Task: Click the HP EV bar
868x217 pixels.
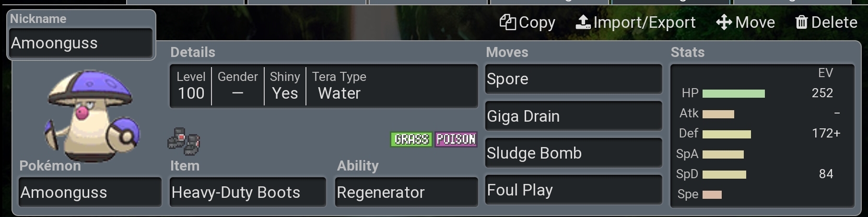Action: [733, 93]
